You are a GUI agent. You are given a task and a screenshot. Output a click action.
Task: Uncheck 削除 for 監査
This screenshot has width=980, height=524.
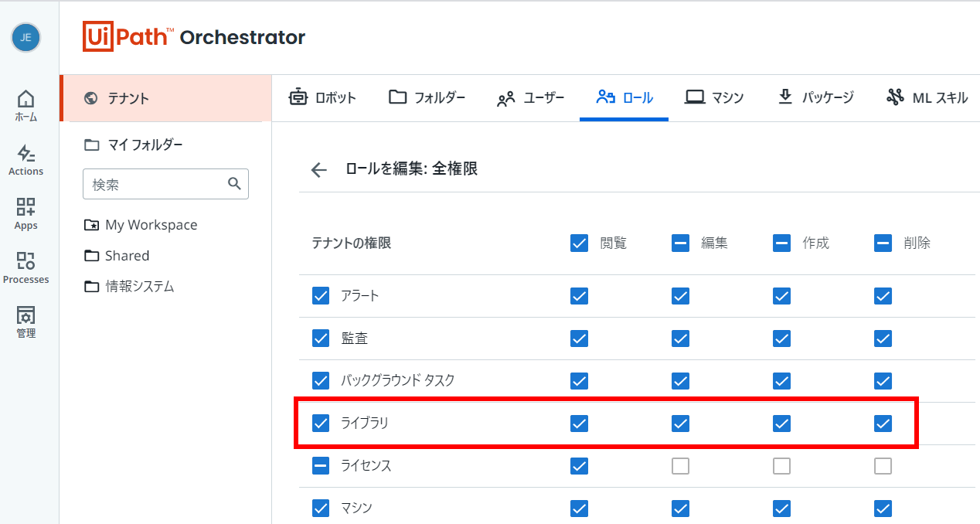[883, 339]
